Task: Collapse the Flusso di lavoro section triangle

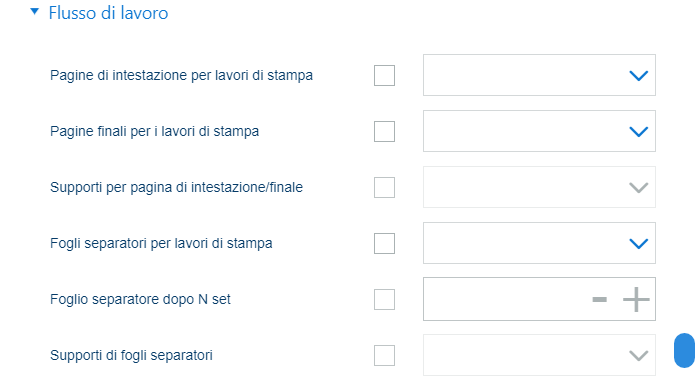Action: 35,12
